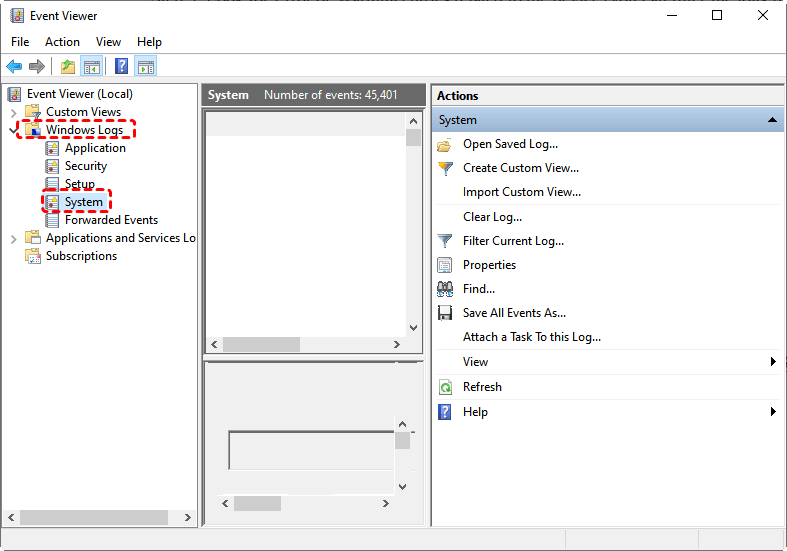Toggle Show/Hide Action Pane toolbar button
787x551 pixels.
pos(146,67)
